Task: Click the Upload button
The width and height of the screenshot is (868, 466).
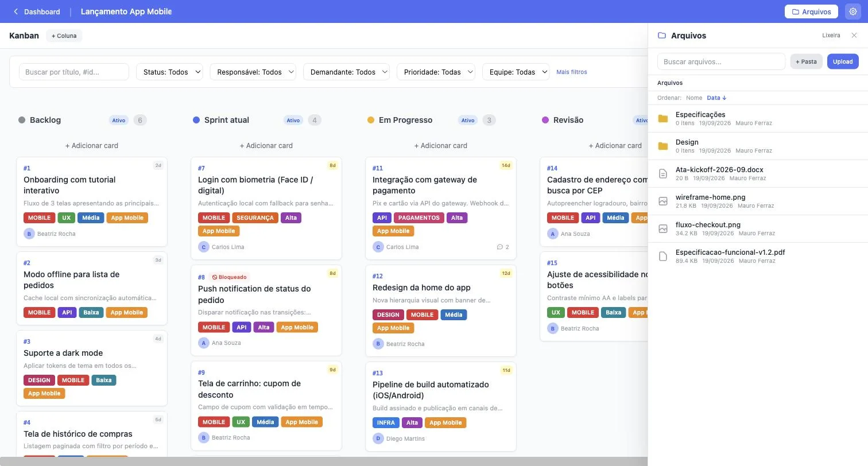Action: pyautogui.click(x=843, y=61)
